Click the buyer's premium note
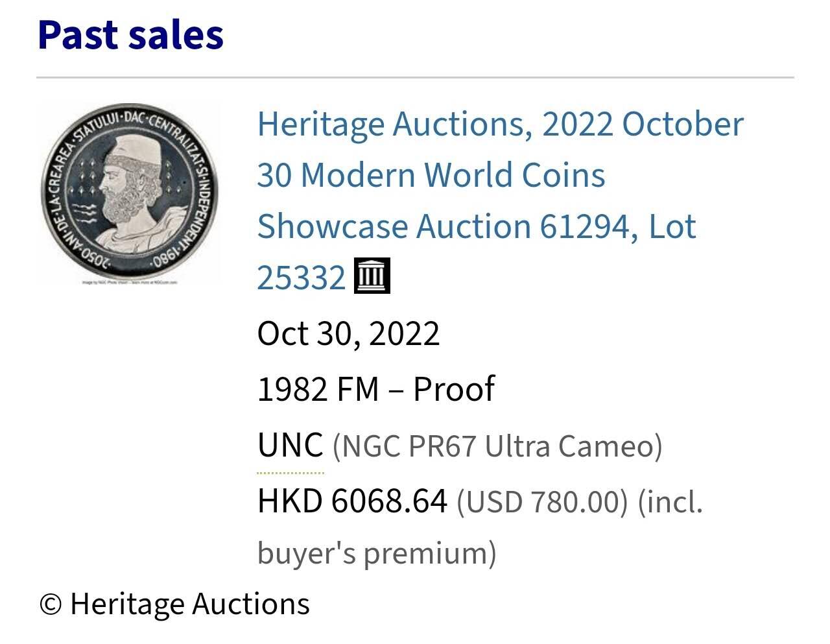Screen dimensions: 830x644 (x=377, y=553)
